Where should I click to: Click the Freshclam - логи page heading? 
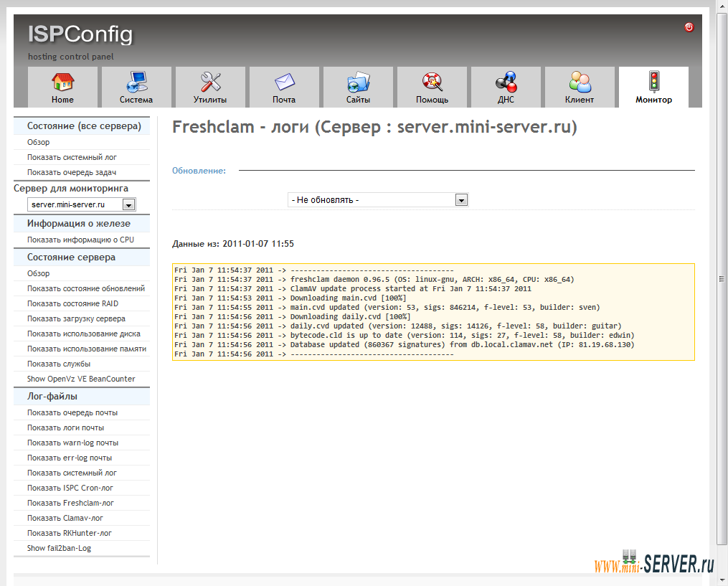click(374, 127)
